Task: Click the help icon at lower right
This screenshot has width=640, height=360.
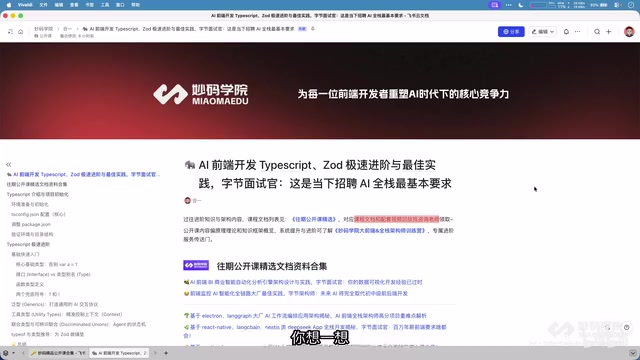Action: pos(627,327)
